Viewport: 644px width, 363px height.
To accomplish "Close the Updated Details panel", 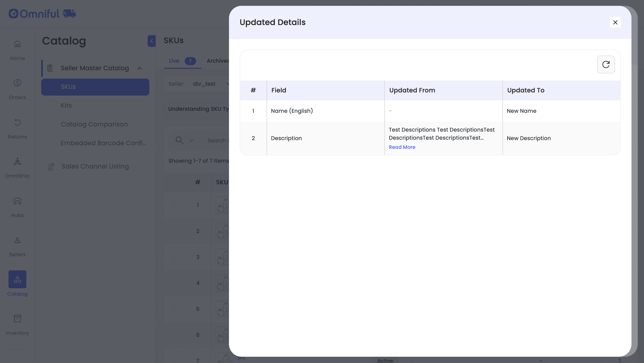I will 615,23.
